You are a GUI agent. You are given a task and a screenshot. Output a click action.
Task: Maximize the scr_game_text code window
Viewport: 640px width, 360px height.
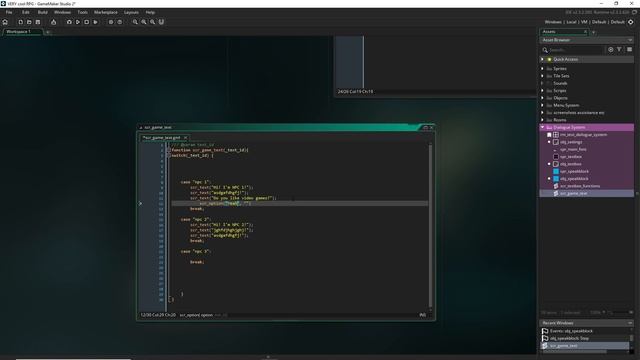(x=425, y=127)
